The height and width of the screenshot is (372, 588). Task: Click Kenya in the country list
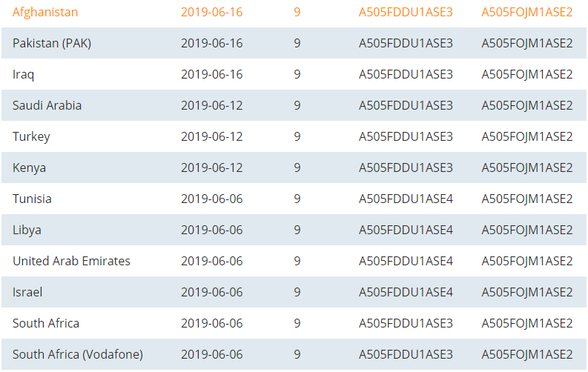pyautogui.click(x=29, y=167)
